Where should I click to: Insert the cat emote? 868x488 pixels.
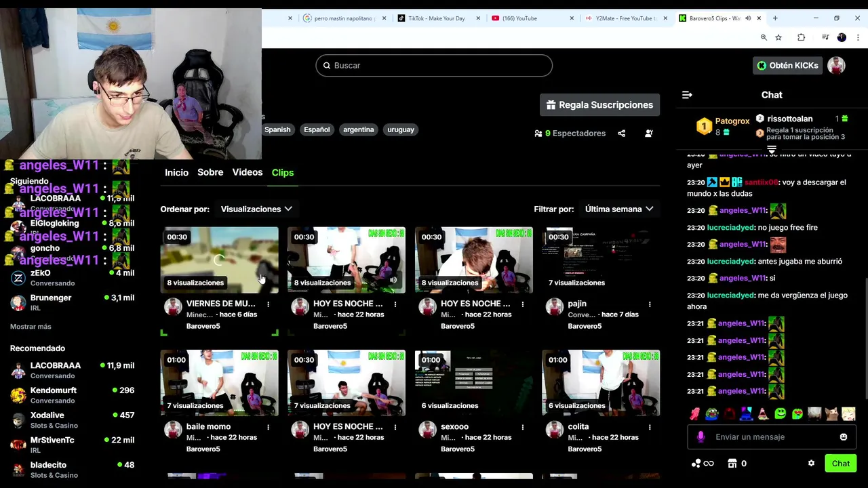(831, 413)
